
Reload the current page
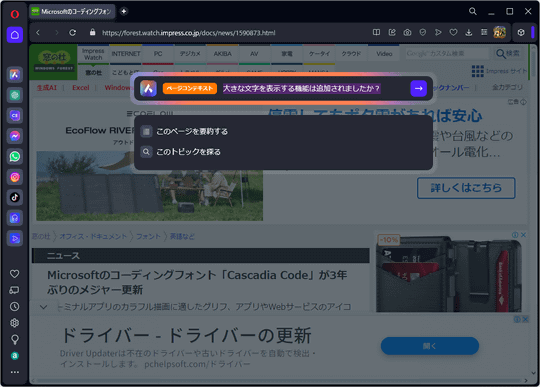click(72, 33)
